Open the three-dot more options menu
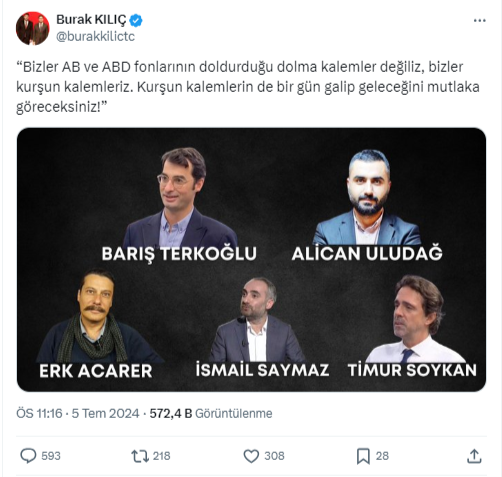This screenshot has width=502, height=477. point(479,21)
